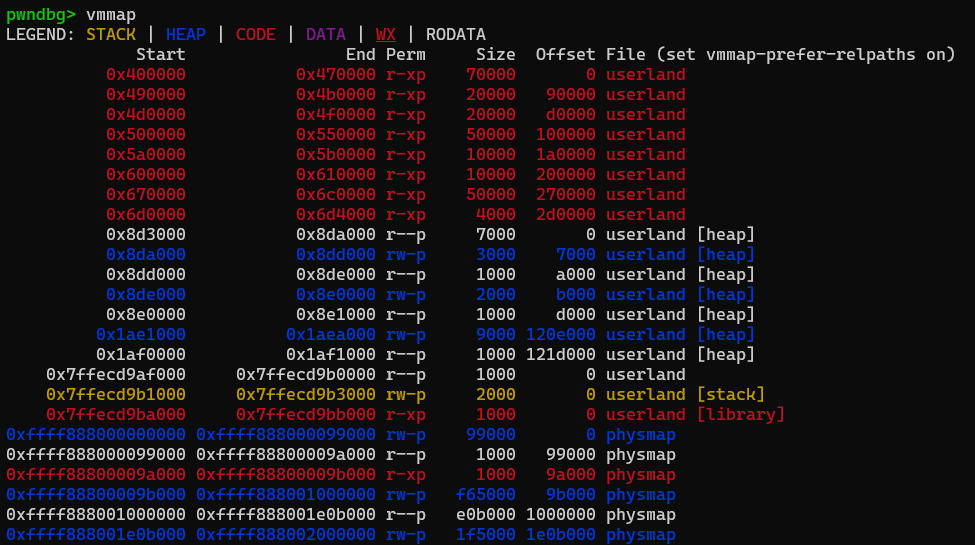Viewport: 975px width, 545px height.
Task: Click the RODATA legend label
Action: (x=456, y=34)
